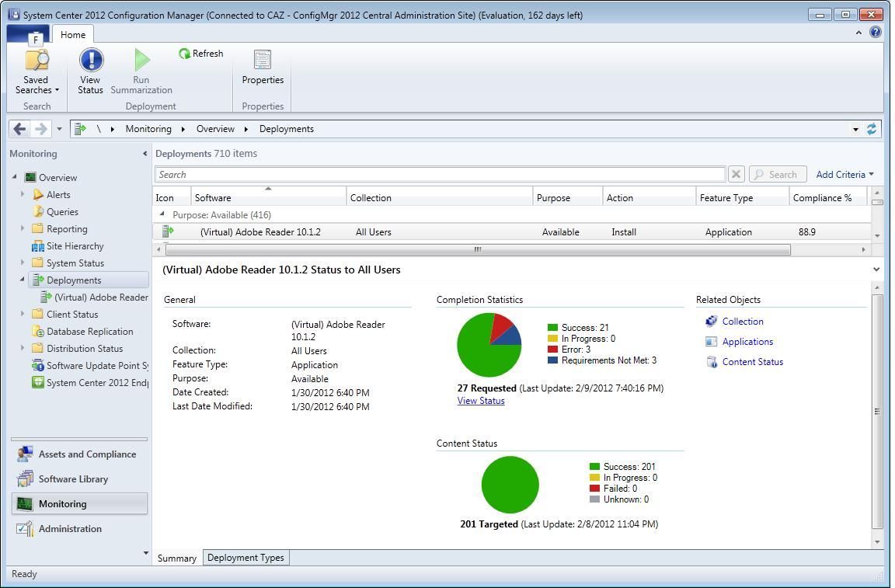This screenshot has height=588, width=895.
Task: Select the (Virtual) Adobe Reader 10.1.2 row
Action: pyautogui.click(x=512, y=232)
